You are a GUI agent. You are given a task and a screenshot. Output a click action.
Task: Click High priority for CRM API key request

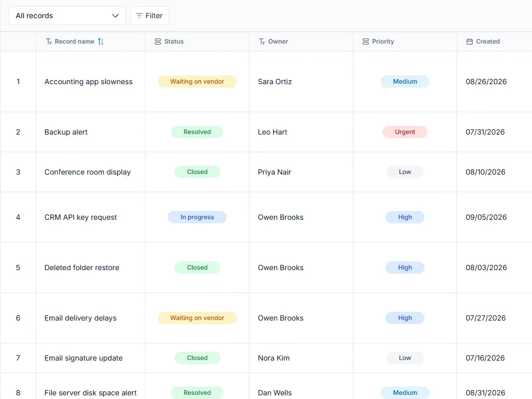tap(405, 217)
